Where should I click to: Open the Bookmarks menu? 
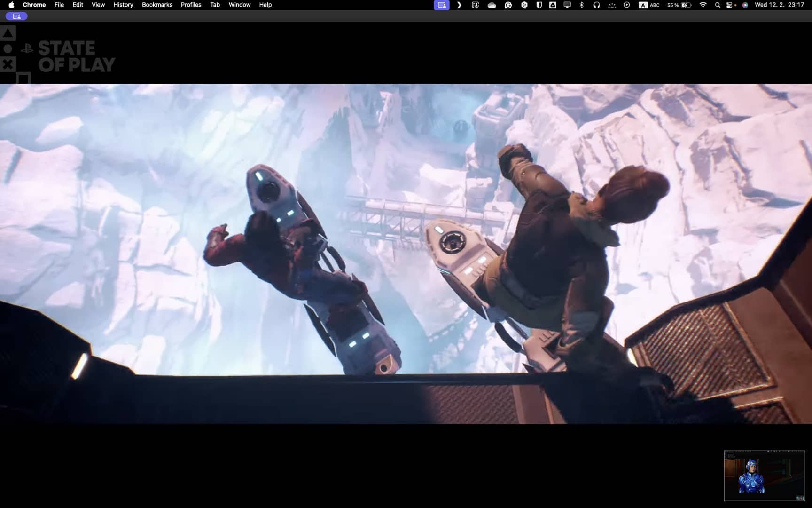point(157,5)
